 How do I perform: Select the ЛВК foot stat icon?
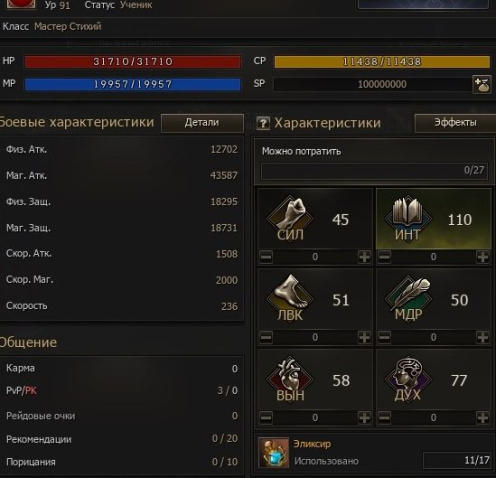coord(290,298)
